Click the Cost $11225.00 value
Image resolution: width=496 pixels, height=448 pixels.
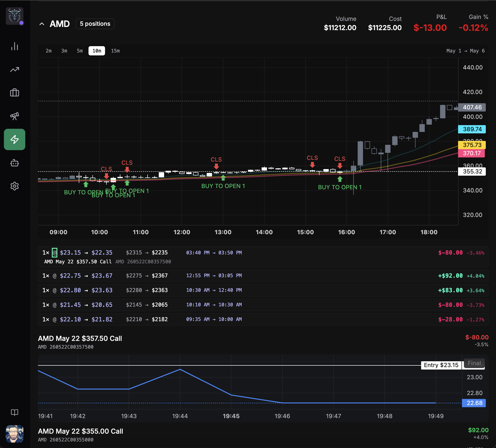point(385,27)
